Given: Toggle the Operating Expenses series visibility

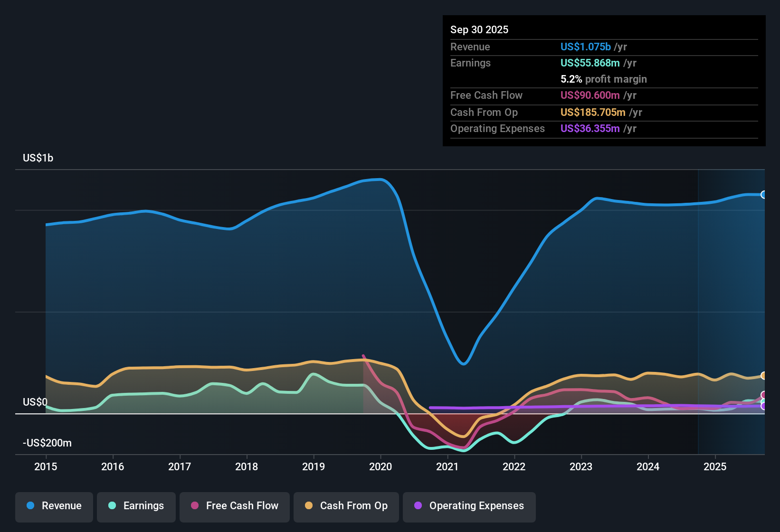Looking at the screenshot, I should [x=469, y=506].
